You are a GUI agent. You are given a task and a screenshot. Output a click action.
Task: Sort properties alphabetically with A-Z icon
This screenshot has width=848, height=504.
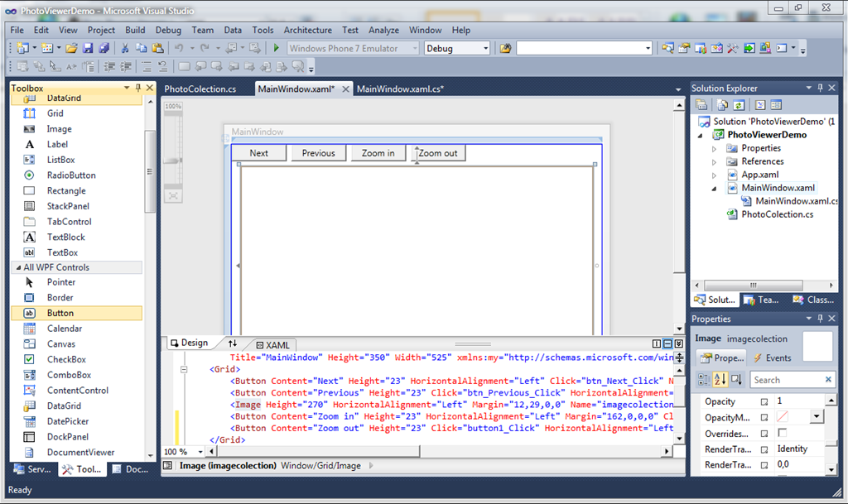pos(719,380)
